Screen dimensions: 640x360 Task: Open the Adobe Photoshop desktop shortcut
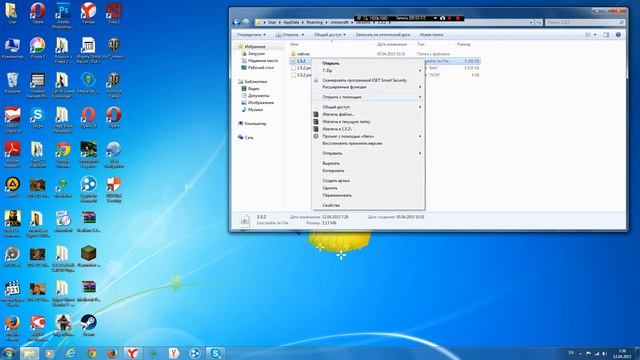click(x=63, y=16)
